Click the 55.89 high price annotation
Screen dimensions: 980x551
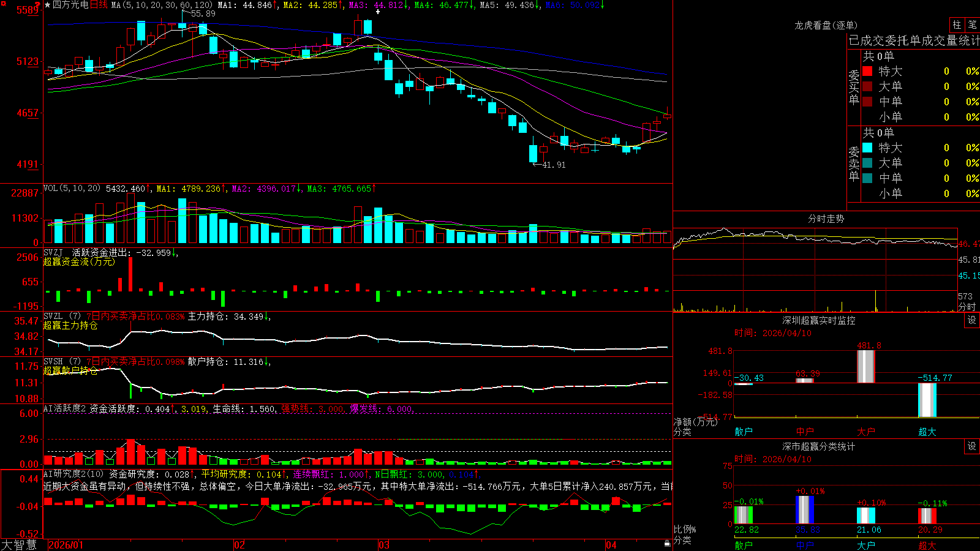pyautogui.click(x=203, y=13)
